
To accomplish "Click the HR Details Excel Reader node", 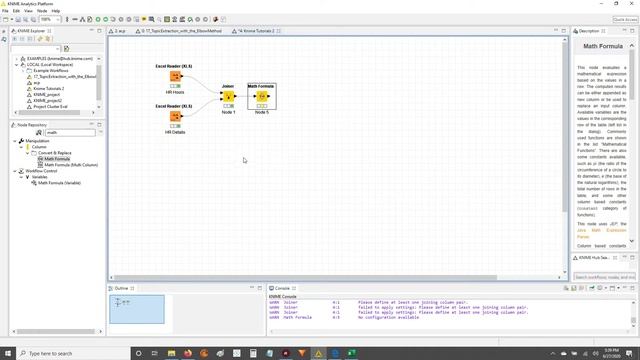I will pyautogui.click(x=175, y=116).
